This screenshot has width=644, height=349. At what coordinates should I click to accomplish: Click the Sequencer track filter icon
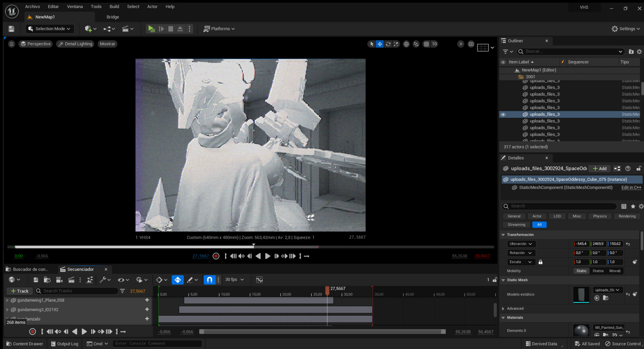122,291
